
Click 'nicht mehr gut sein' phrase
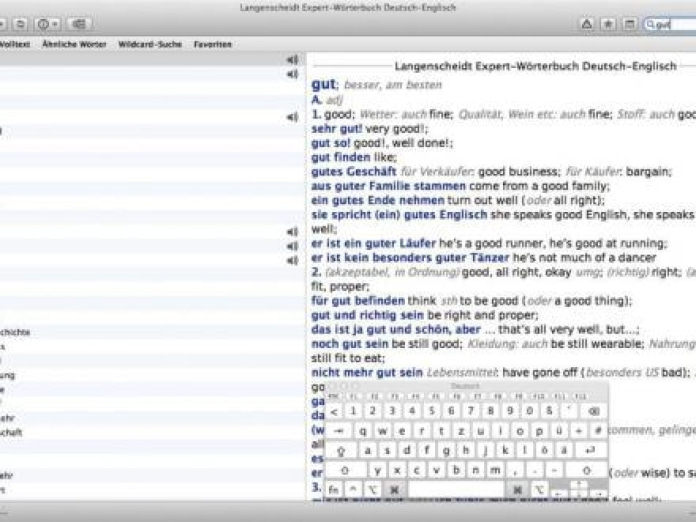(367, 372)
